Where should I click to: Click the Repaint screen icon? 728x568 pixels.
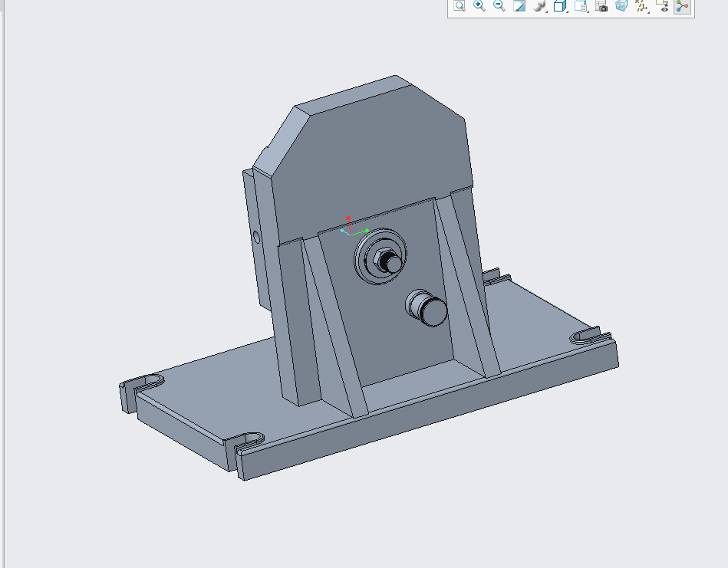(519, 6)
